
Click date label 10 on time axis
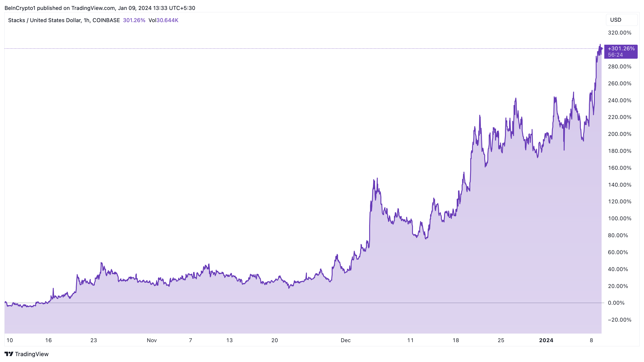[9, 340]
